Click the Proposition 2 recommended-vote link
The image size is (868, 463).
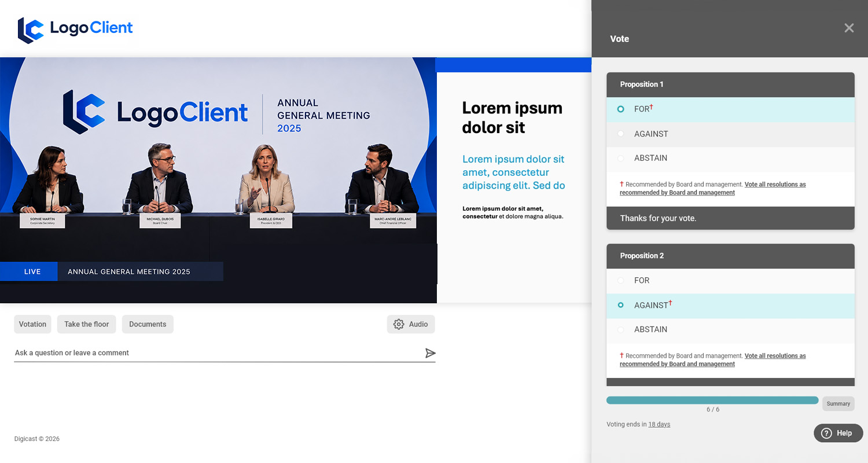click(713, 360)
